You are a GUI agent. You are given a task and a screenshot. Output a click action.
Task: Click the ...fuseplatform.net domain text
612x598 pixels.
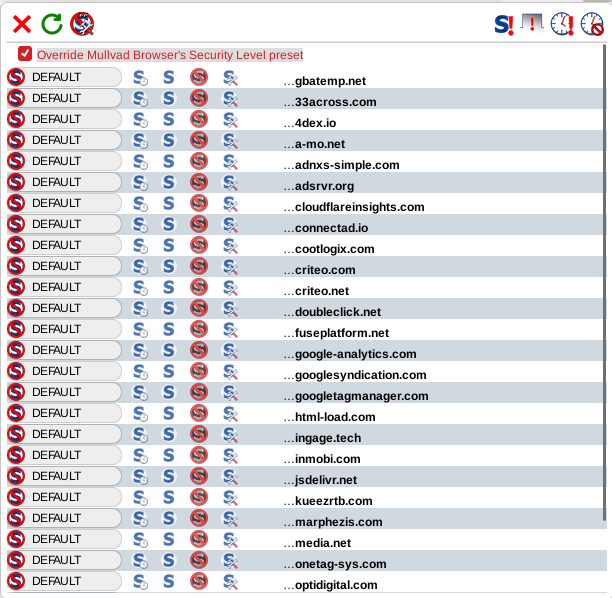(336, 333)
